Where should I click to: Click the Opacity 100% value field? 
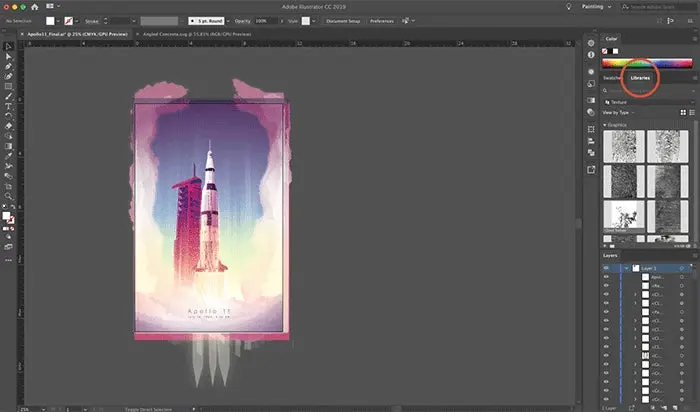266,21
